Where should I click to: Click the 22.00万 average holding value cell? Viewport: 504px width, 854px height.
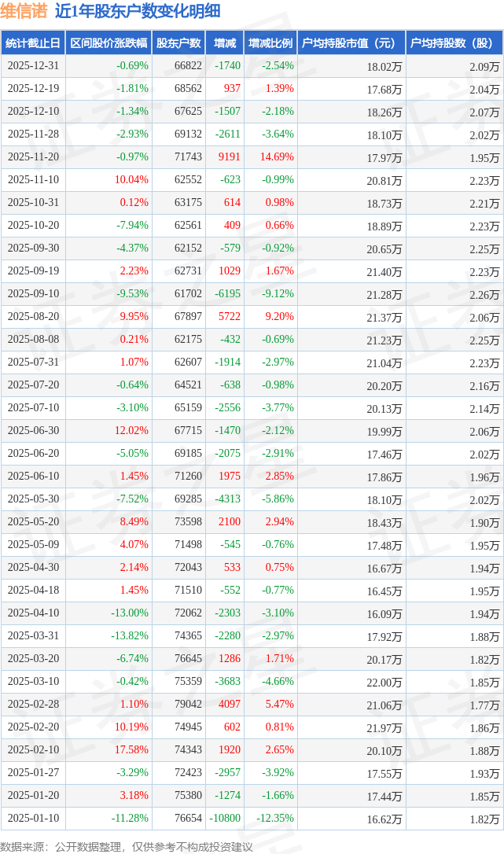point(384,682)
